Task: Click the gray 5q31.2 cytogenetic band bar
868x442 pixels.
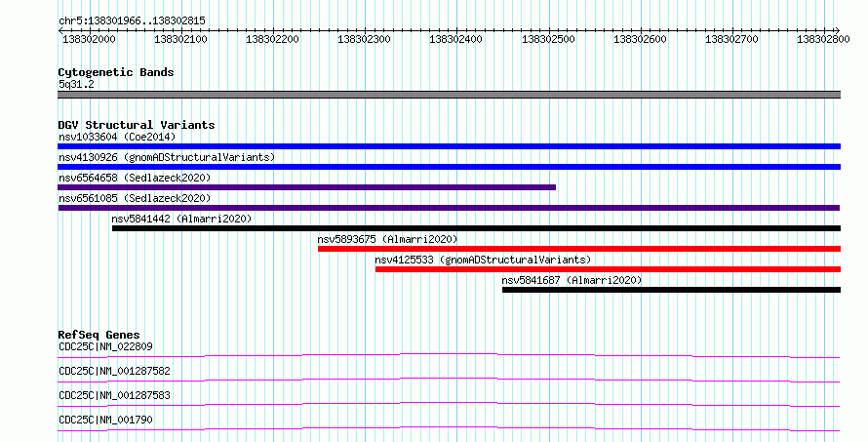Action: click(449, 95)
